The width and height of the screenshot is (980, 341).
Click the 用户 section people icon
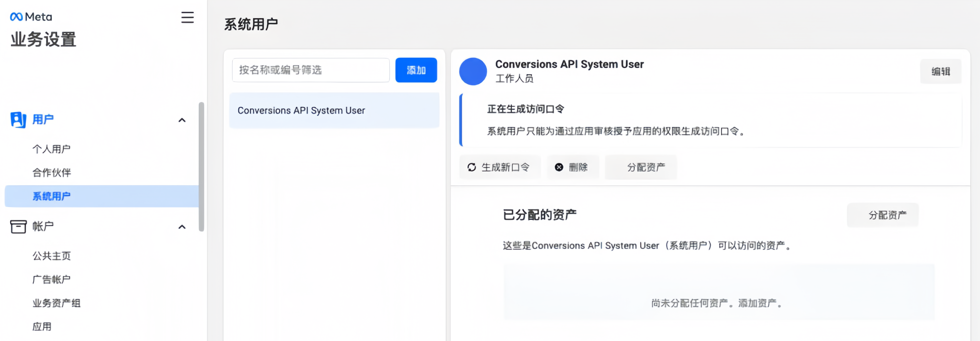18,120
